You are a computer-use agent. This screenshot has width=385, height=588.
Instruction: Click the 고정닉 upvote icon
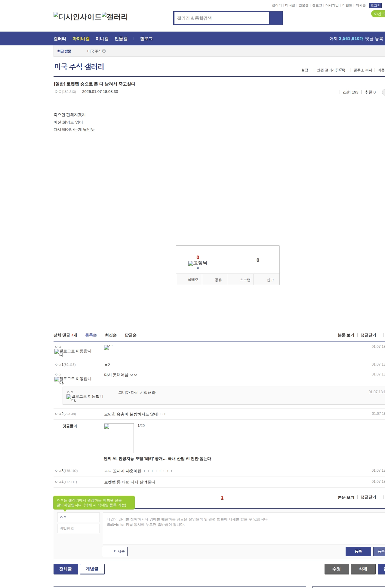coord(198,263)
